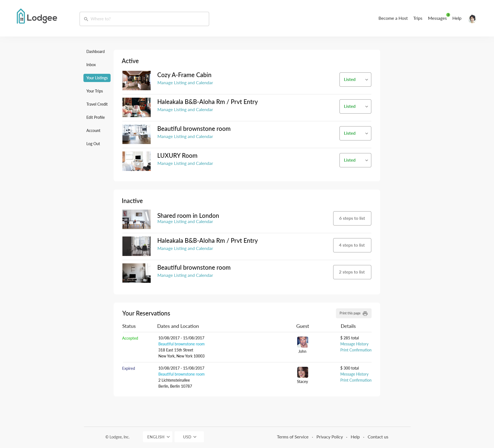Open Cozy A-Frame Cabin thumbnail
Screen dimensions: 494x448
[x=136, y=81]
